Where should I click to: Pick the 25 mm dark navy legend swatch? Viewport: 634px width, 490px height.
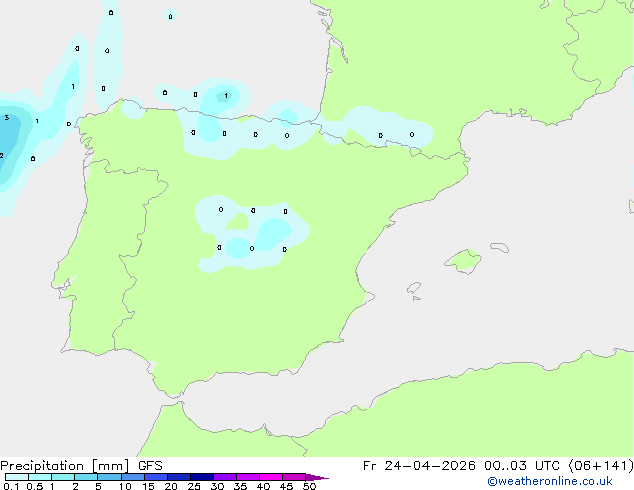(202, 477)
